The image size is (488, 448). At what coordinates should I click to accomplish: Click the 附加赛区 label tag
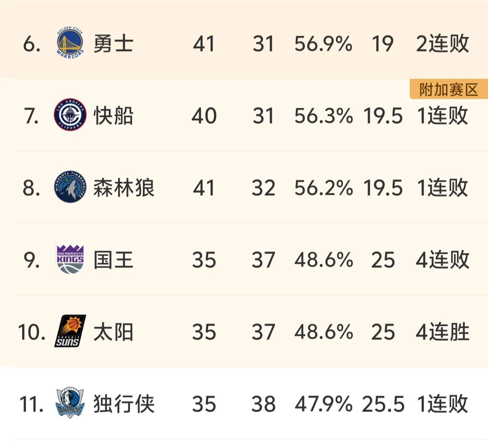coord(447,89)
